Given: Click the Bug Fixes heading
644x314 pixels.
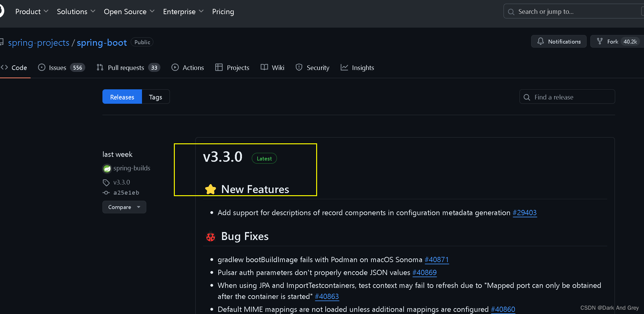Looking at the screenshot, I should (x=245, y=236).
